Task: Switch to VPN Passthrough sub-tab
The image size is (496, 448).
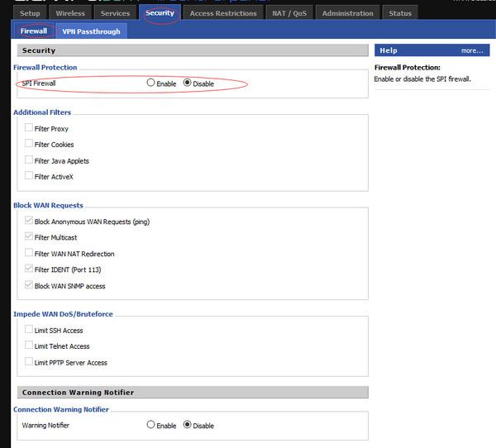Action: (92, 31)
